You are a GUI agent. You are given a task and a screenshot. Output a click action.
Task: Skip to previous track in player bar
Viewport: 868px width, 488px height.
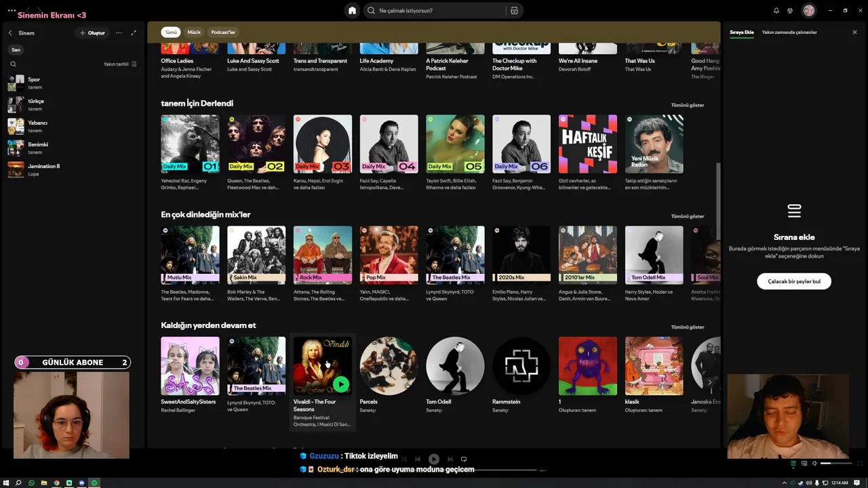click(x=418, y=459)
